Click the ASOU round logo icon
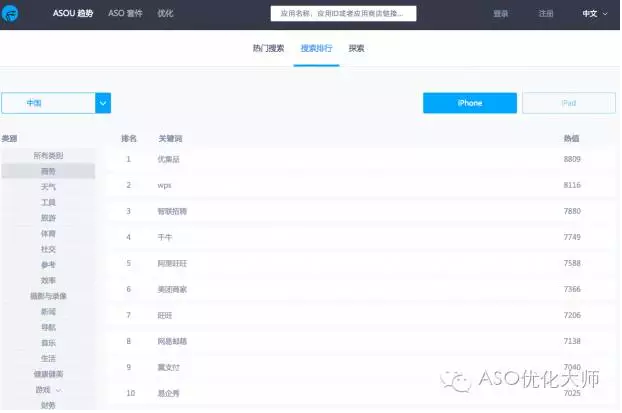 10,13
